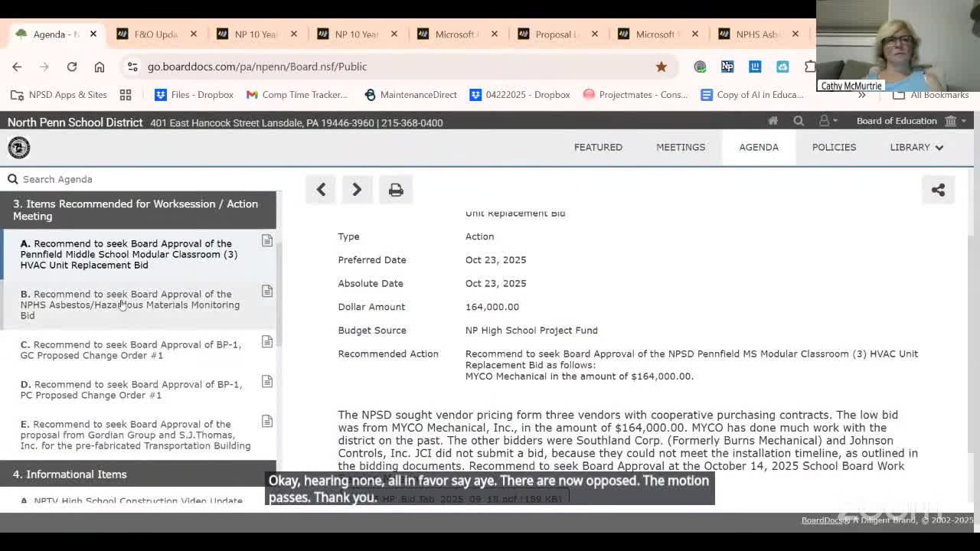Select the AGENDA tab
This screenshot has height=551, width=980.
point(759,147)
